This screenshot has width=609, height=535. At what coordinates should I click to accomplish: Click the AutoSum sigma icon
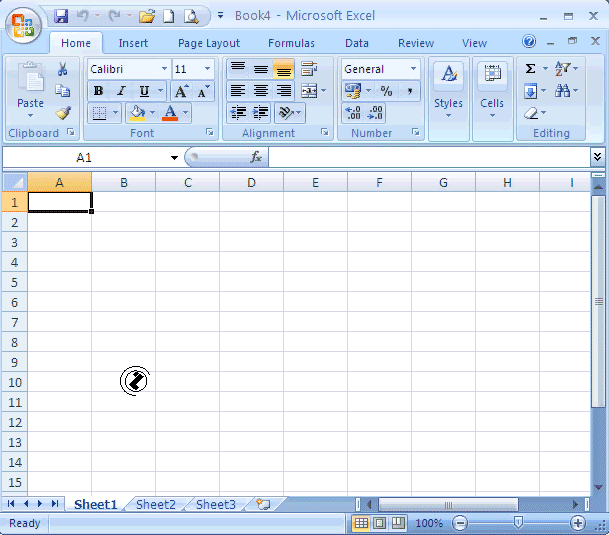coord(530,69)
